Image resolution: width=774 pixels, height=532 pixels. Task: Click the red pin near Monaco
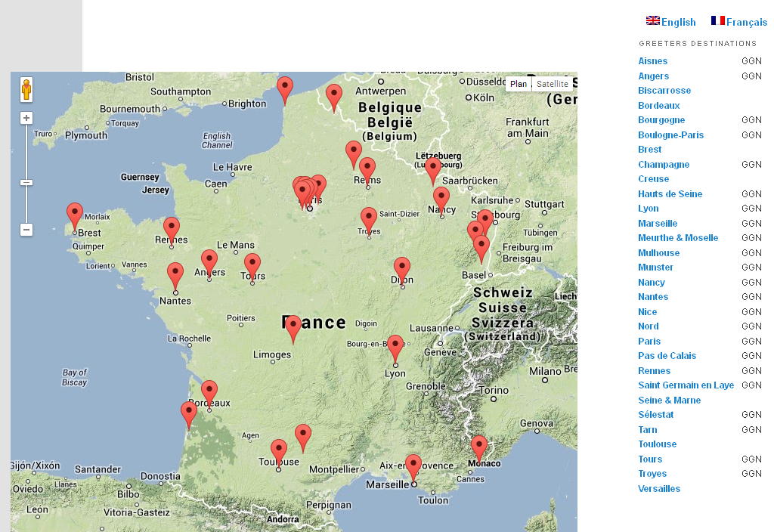click(x=479, y=447)
